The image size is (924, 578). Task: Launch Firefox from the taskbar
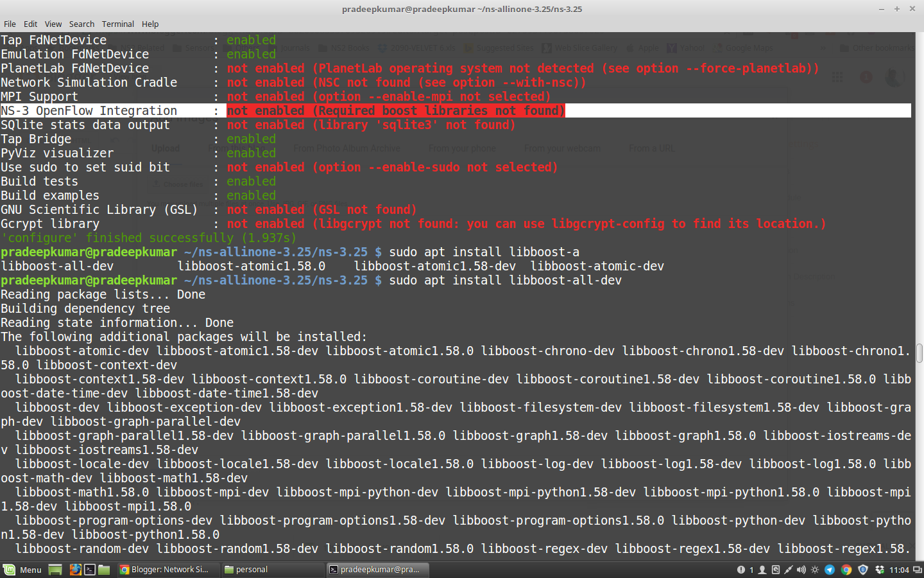click(76, 570)
